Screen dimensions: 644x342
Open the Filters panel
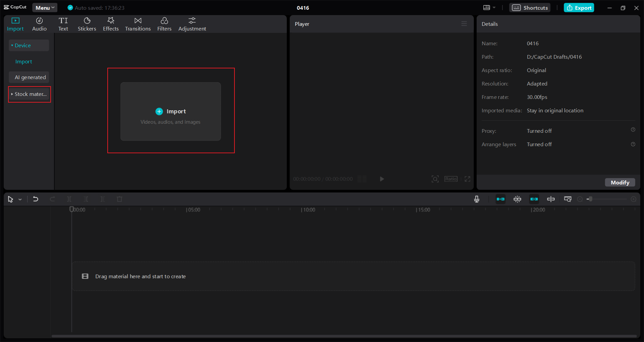(x=164, y=24)
